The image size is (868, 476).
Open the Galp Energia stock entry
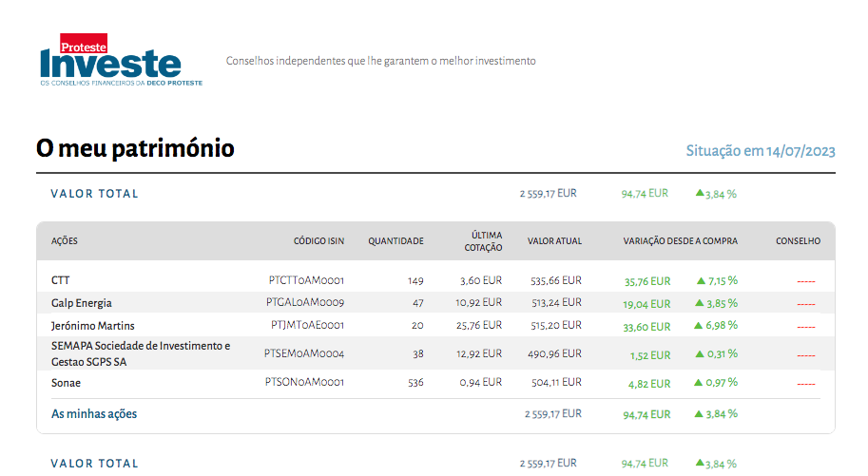pyautogui.click(x=82, y=303)
